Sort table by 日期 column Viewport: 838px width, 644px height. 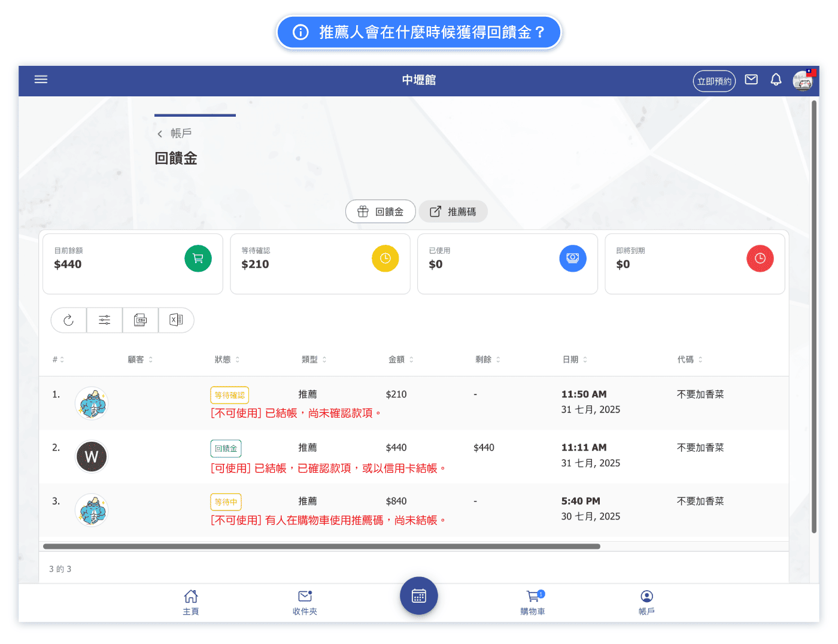coord(575,360)
